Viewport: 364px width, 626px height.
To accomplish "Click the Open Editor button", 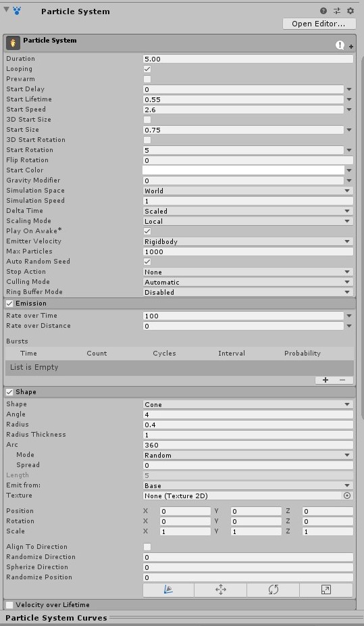I will (x=319, y=24).
